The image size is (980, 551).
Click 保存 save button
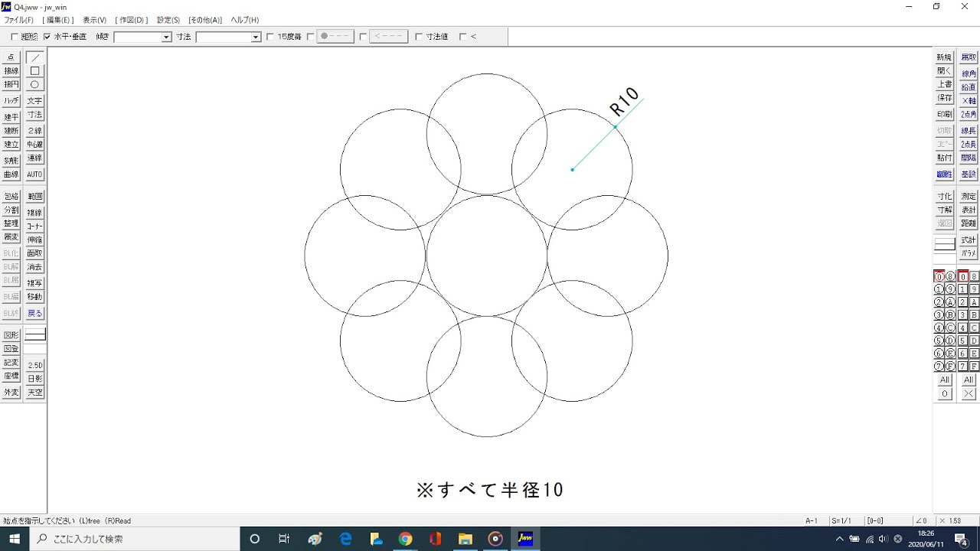coord(944,98)
